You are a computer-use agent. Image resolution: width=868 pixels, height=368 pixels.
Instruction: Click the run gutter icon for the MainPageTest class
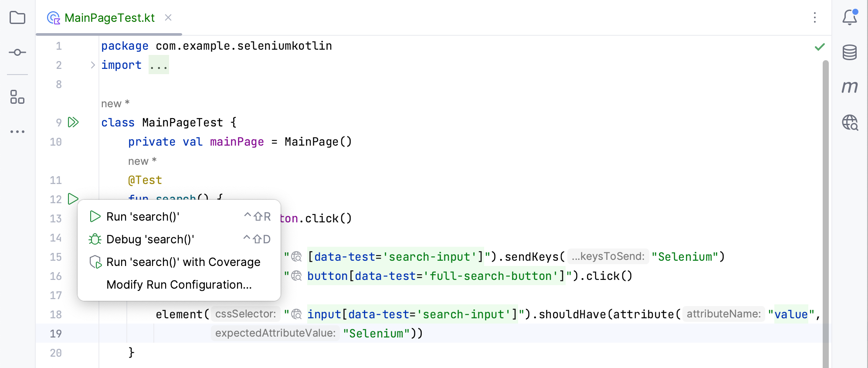(x=73, y=122)
